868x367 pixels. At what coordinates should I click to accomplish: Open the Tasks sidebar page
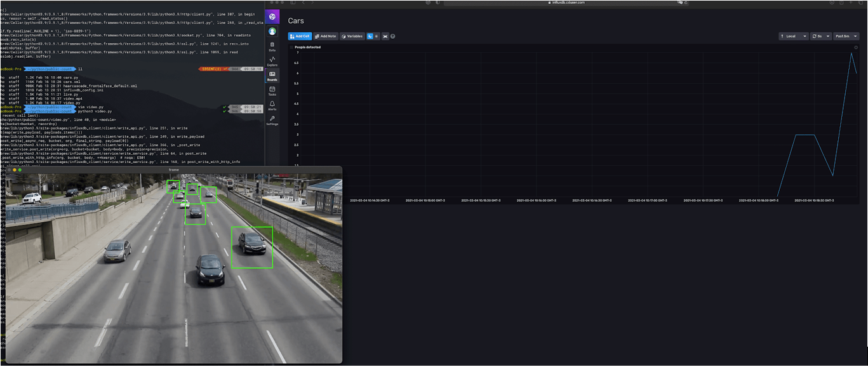click(272, 91)
